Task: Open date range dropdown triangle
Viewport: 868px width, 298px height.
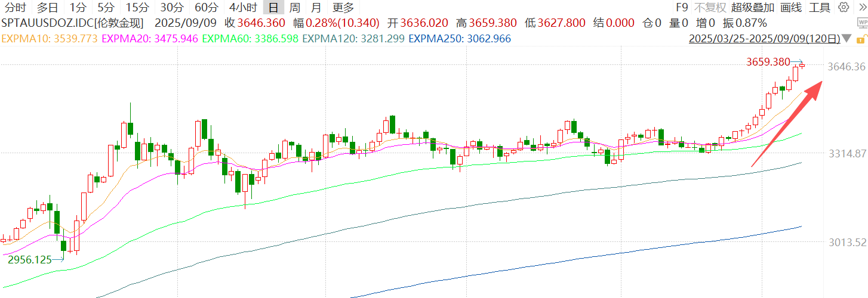Action: click(x=848, y=39)
